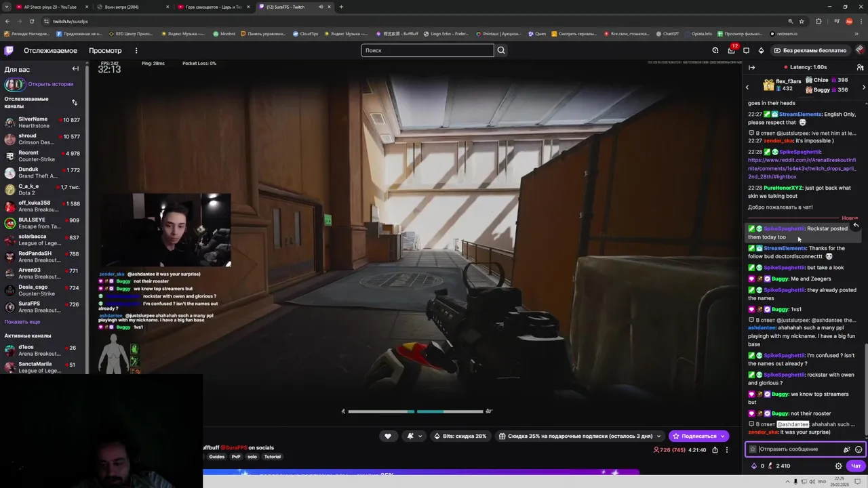Open the Get Bits diamond icon
Viewport: 868px width, 488px height.
761,50
